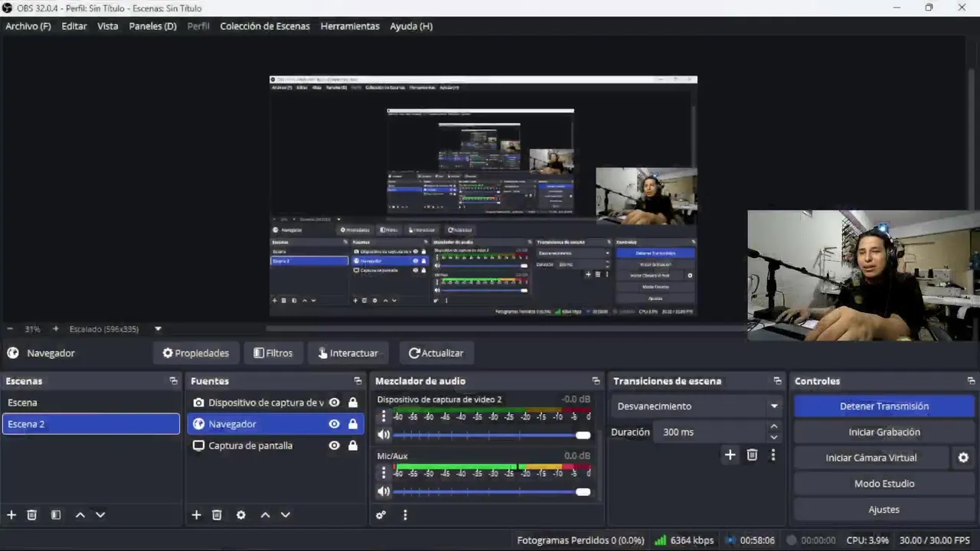Open audio mixer menu three dots

click(405, 515)
